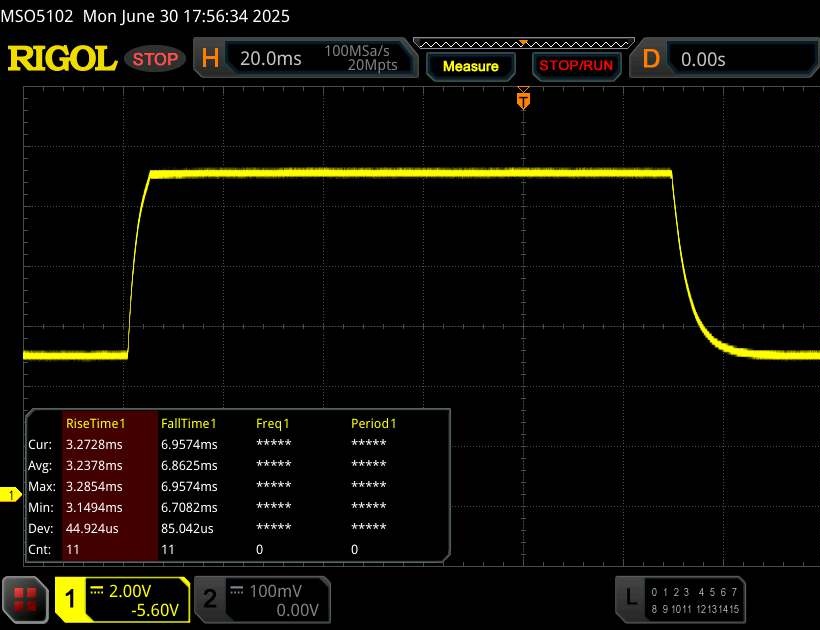Viewport: 820px width, 630px height.
Task: Click FallTime1 average value 6.8625ms
Action: (x=189, y=465)
